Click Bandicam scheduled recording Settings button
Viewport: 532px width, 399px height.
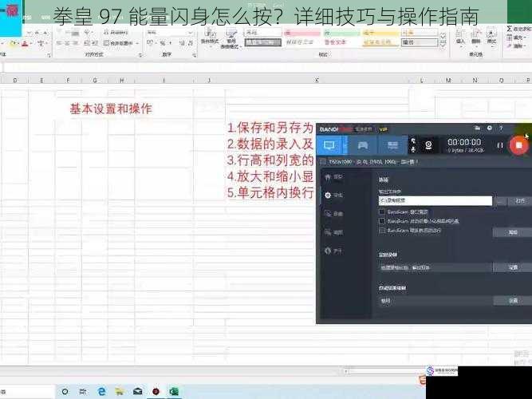[513, 267]
